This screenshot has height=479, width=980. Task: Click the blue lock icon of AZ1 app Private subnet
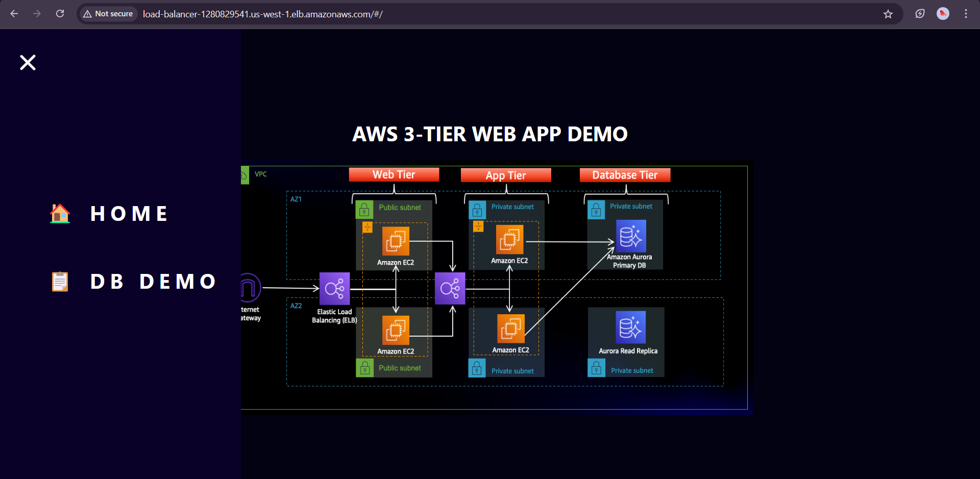point(477,210)
